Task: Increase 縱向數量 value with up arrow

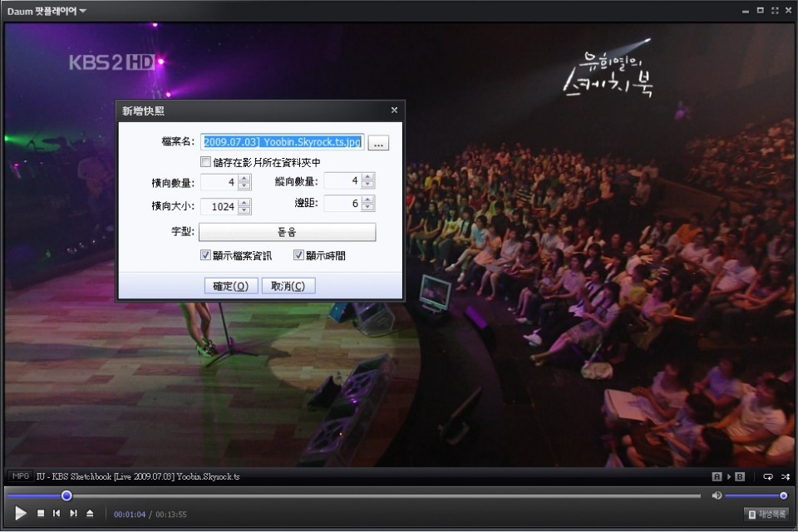Action: pyautogui.click(x=368, y=176)
